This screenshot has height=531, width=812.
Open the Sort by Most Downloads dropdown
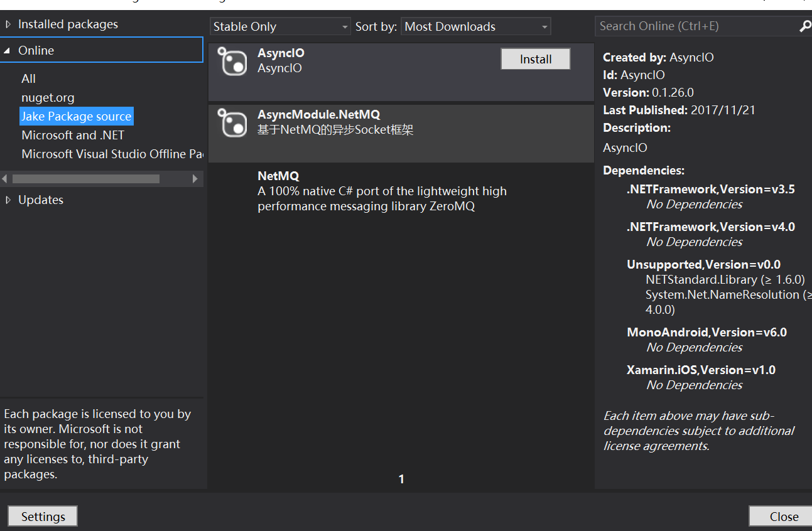tap(476, 26)
